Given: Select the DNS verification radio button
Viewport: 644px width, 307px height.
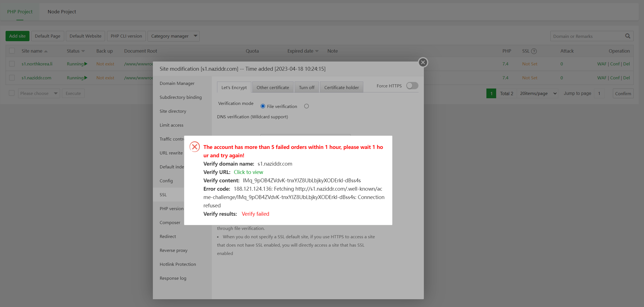Looking at the screenshot, I should (x=306, y=106).
